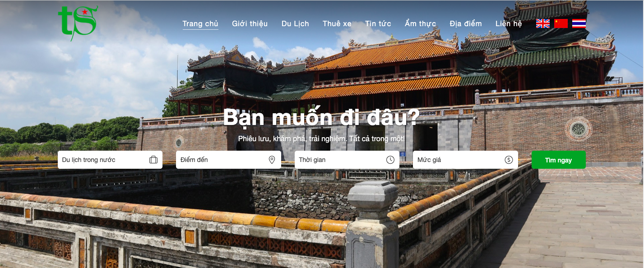644x268 pixels.
Task: Open the Trang chủ menu item
Action: [200, 23]
